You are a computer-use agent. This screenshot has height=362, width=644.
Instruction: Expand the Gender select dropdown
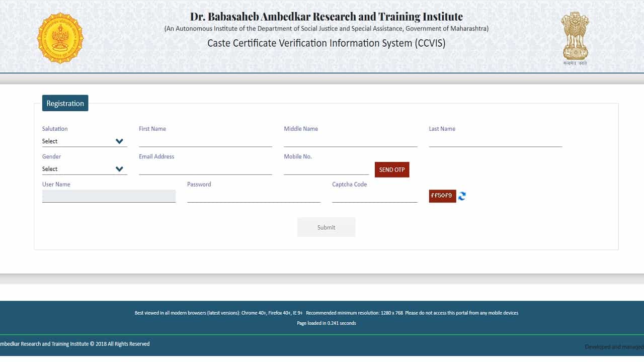[84, 169]
